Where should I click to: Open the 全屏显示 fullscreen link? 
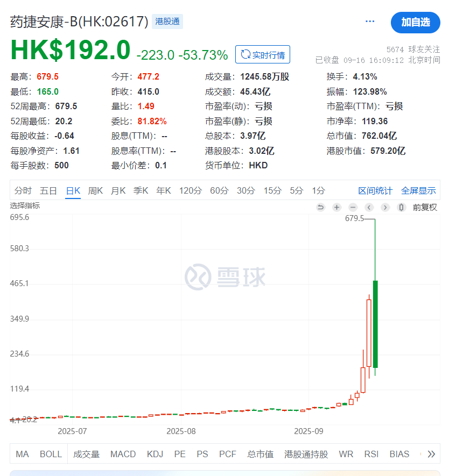click(x=419, y=190)
